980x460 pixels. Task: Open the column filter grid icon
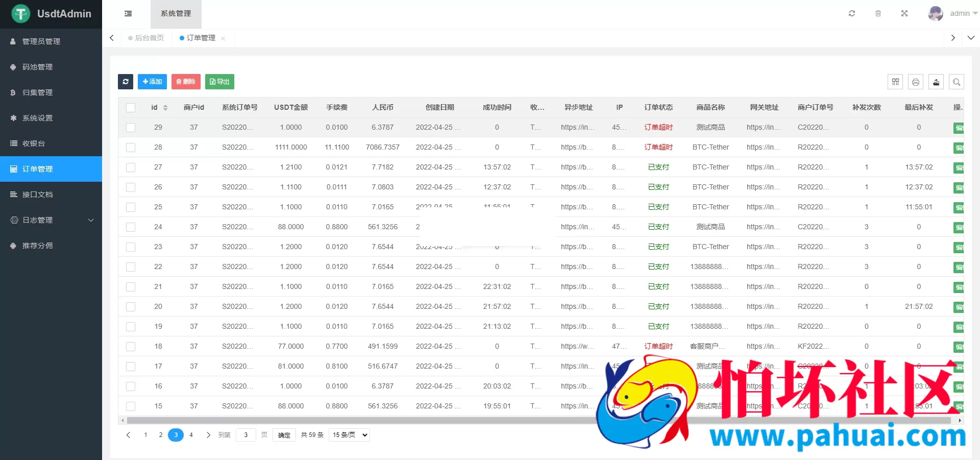pyautogui.click(x=895, y=82)
